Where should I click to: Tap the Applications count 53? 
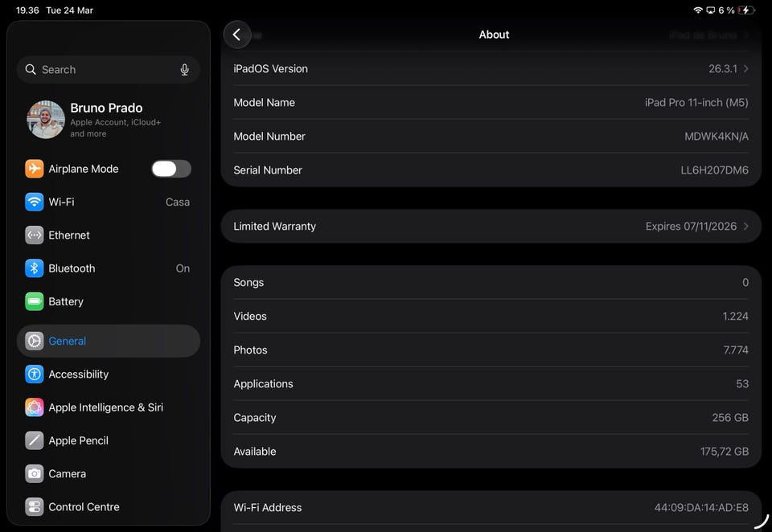point(742,384)
